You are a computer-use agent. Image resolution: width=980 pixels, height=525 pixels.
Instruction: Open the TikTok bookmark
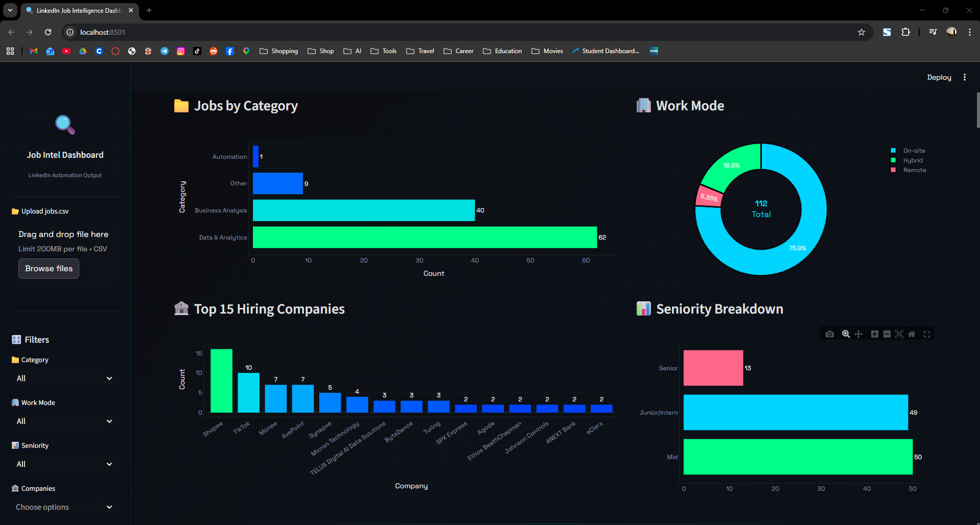197,51
